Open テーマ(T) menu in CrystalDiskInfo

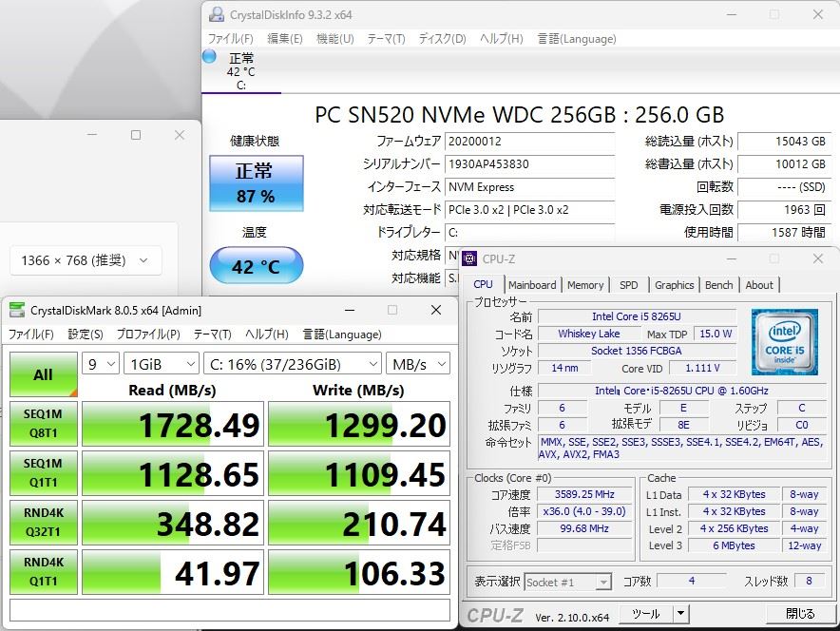tap(386, 39)
